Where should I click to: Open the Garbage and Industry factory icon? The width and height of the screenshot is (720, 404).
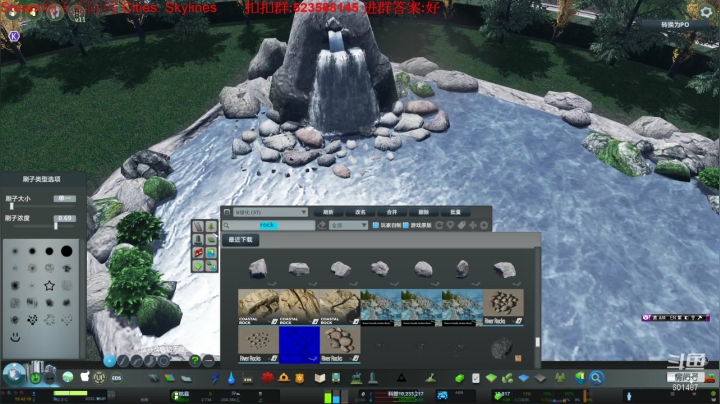click(248, 378)
